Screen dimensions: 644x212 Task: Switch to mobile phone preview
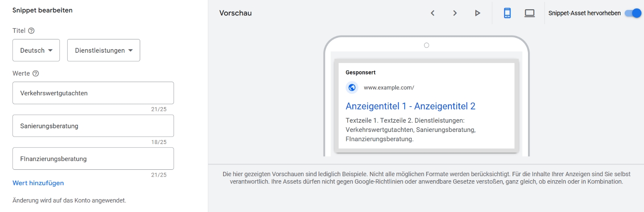(507, 13)
